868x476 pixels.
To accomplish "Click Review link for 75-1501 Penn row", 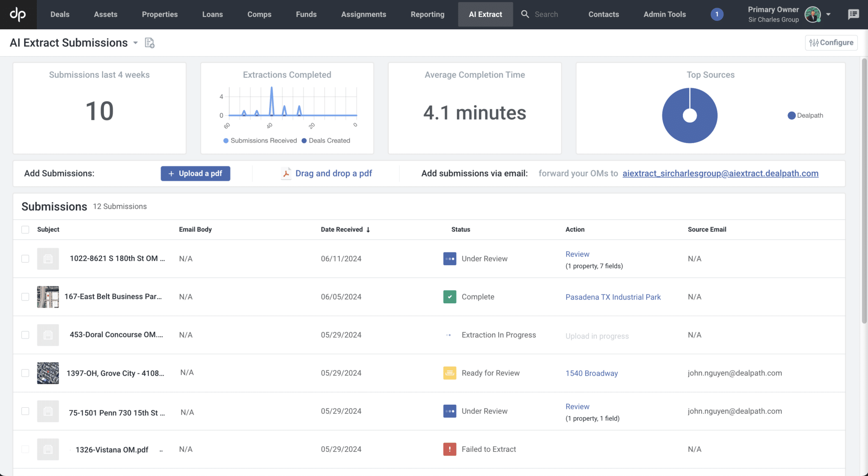I will (577, 406).
